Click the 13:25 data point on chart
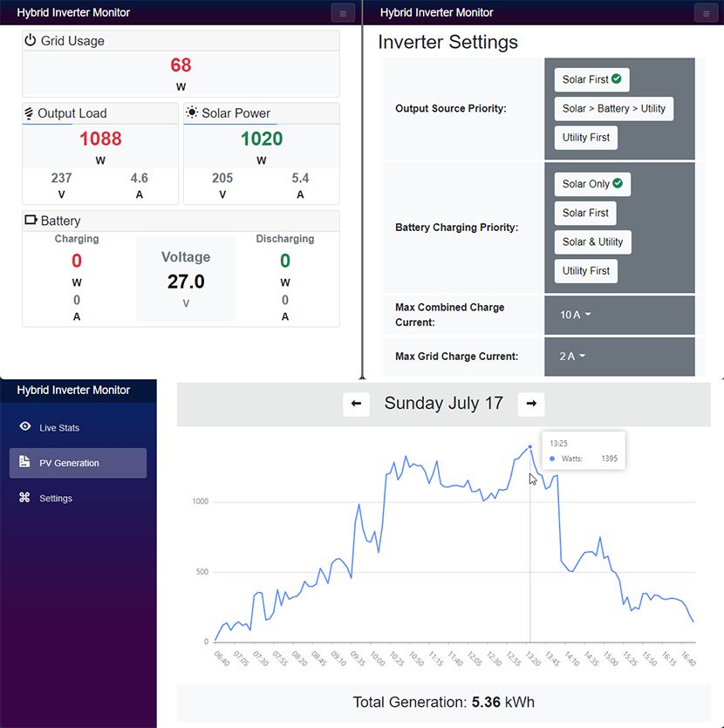Screen dimensions: 724x728 tap(530, 447)
